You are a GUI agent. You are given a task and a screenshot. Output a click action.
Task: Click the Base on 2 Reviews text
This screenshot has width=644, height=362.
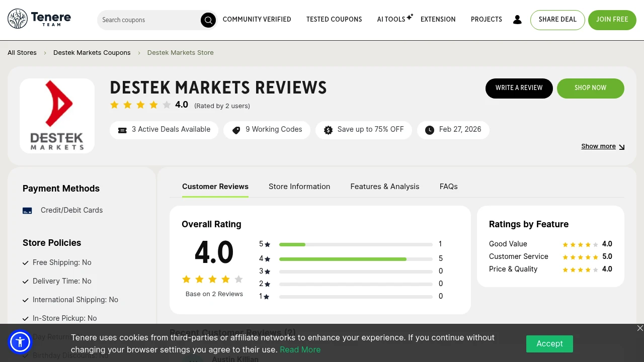214,294
